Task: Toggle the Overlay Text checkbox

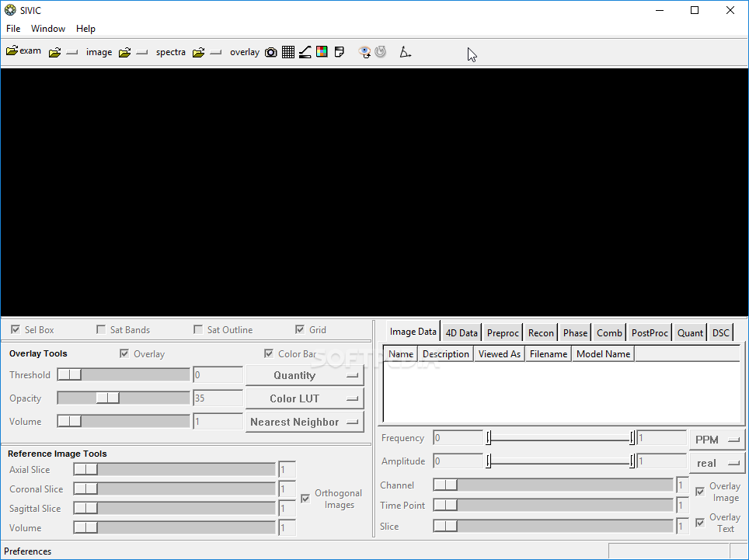Action: tap(700, 523)
